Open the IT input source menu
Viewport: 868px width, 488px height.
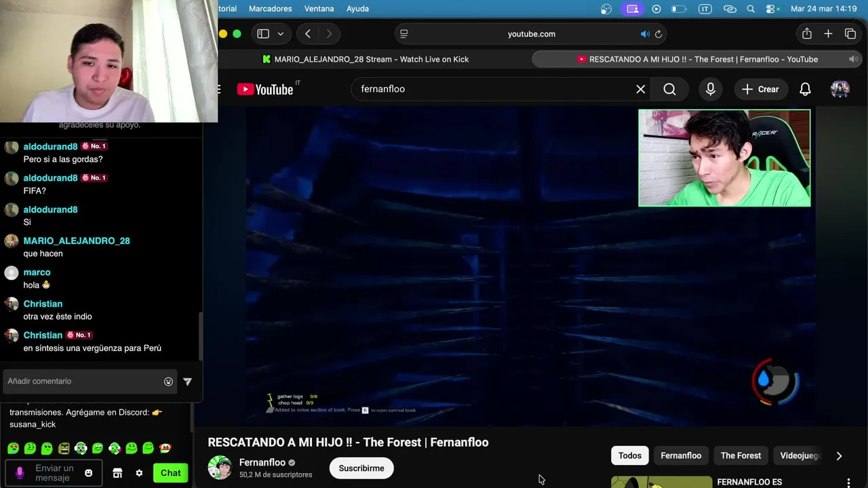[x=705, y=9]
